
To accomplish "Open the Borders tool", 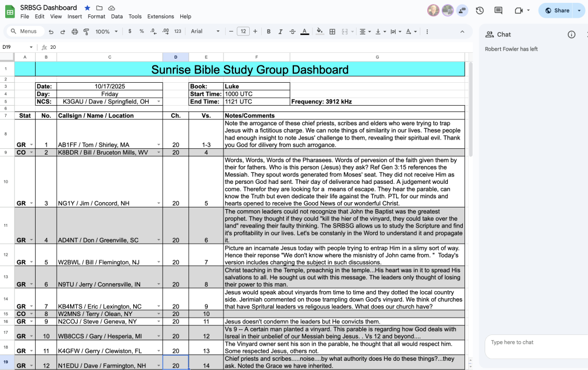I will [x=332, y=32].
